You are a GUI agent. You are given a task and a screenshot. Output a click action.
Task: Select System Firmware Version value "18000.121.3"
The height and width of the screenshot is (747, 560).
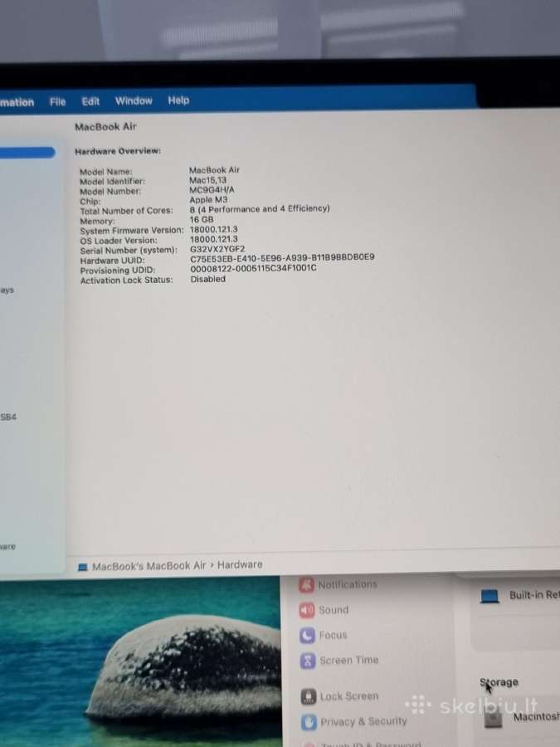[x=213, y=230]
